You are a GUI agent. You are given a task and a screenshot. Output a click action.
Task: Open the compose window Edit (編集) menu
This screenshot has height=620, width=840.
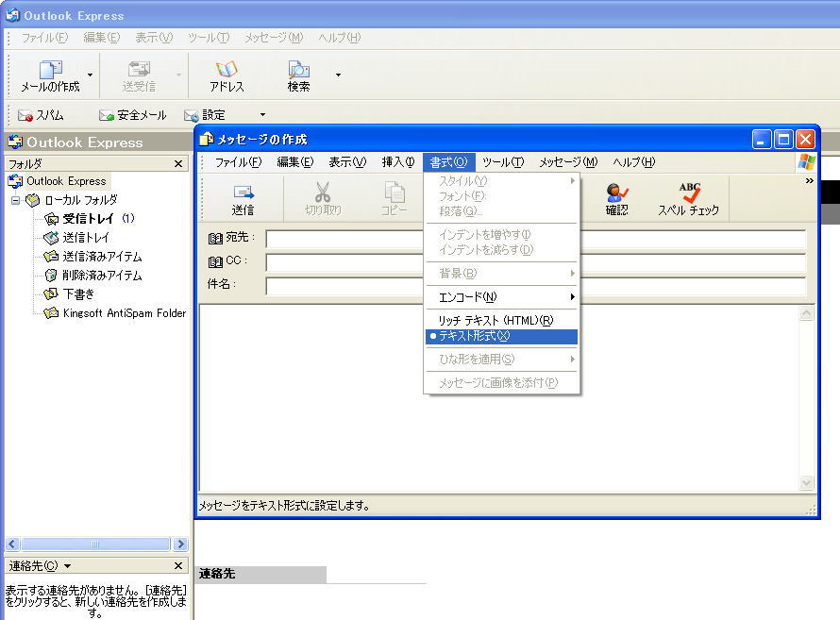295,162
